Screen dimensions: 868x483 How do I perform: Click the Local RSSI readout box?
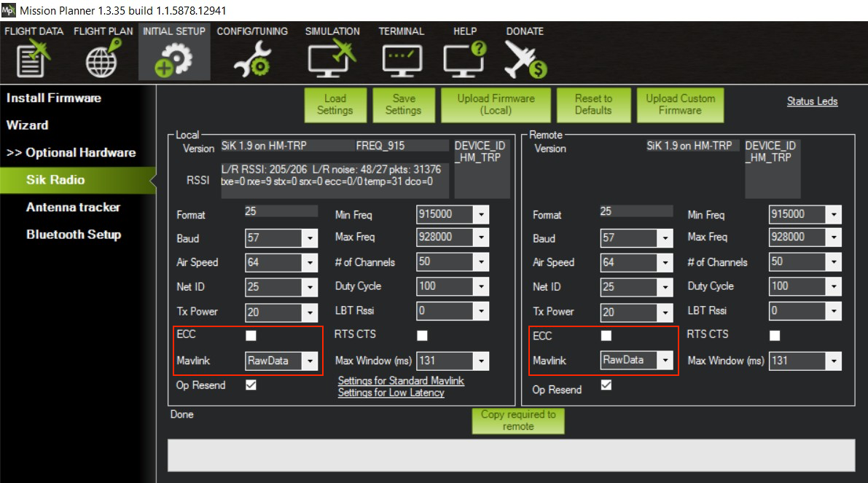(335, 180)
